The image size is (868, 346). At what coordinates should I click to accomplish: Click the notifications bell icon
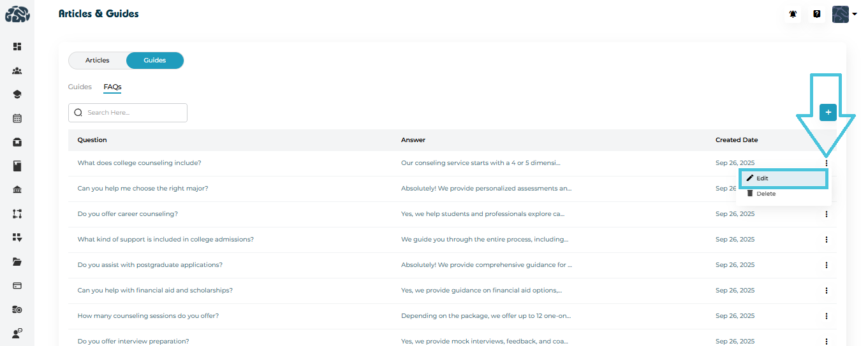(793, 14)
